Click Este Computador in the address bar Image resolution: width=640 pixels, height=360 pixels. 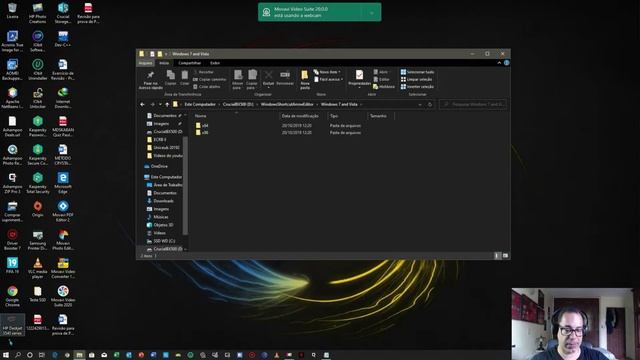tap(200, 104)
